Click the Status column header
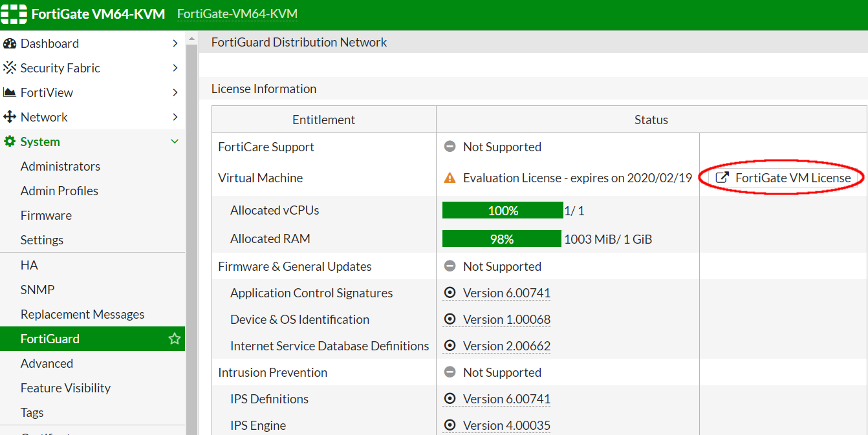Viewport: 868px width, 435px height. (651, 120)
